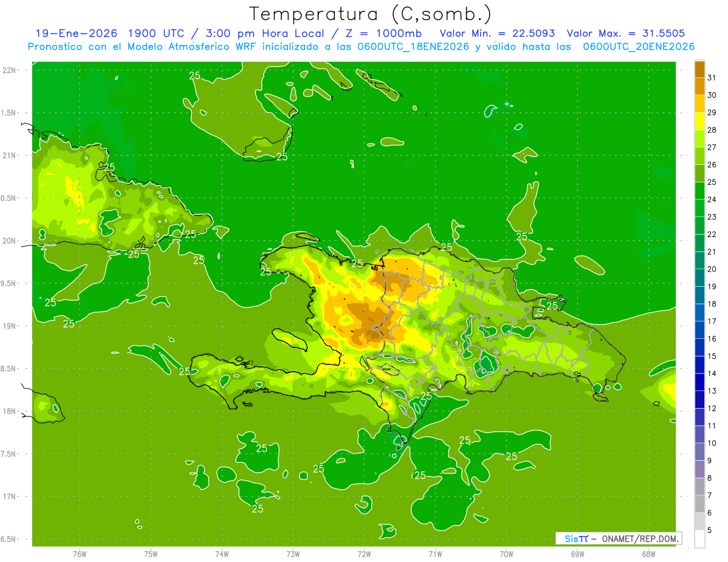Click the "18N" latitude axis label
The width and height of the screenshot is (728, 562).
(10, 412)
